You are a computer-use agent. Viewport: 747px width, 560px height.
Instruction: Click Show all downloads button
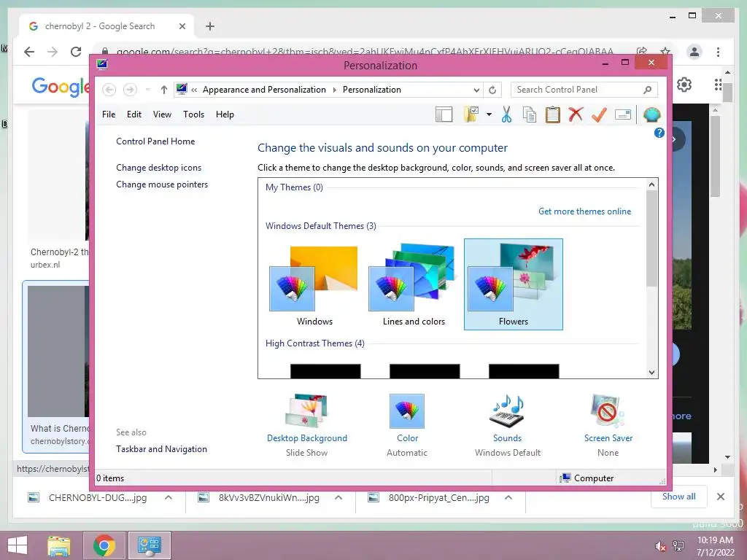(679, 497)
